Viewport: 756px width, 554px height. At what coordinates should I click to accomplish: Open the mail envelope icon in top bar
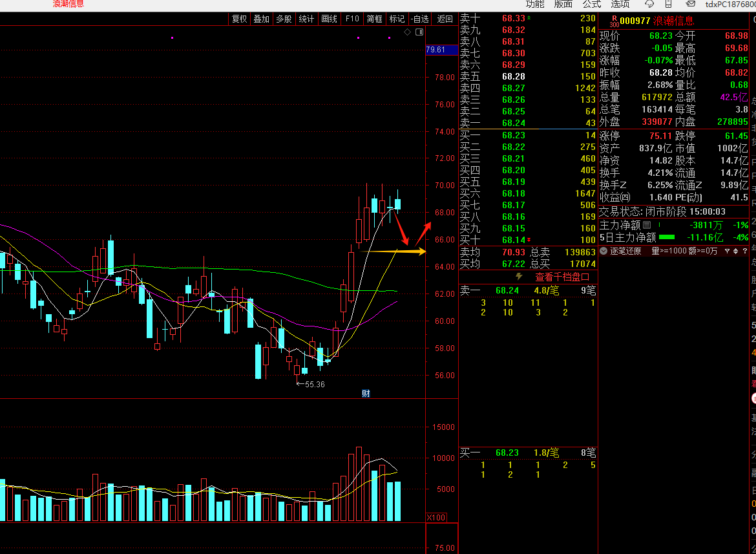[x=691, y=4]
